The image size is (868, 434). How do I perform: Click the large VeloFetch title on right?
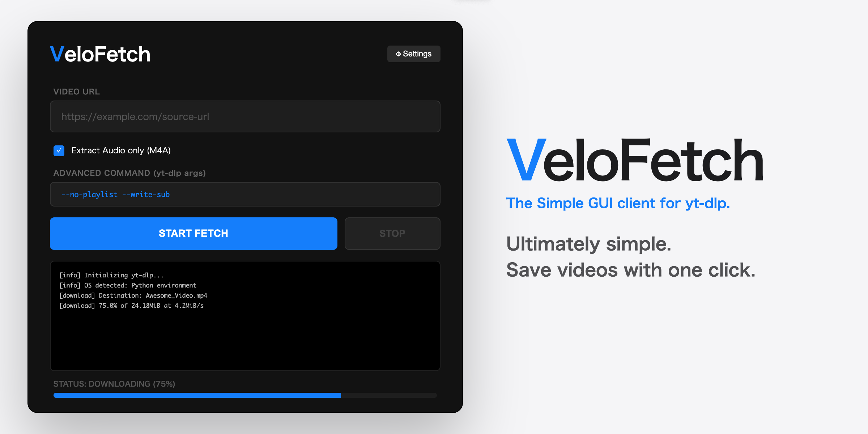pyautogui.click(x=635, y=160)
